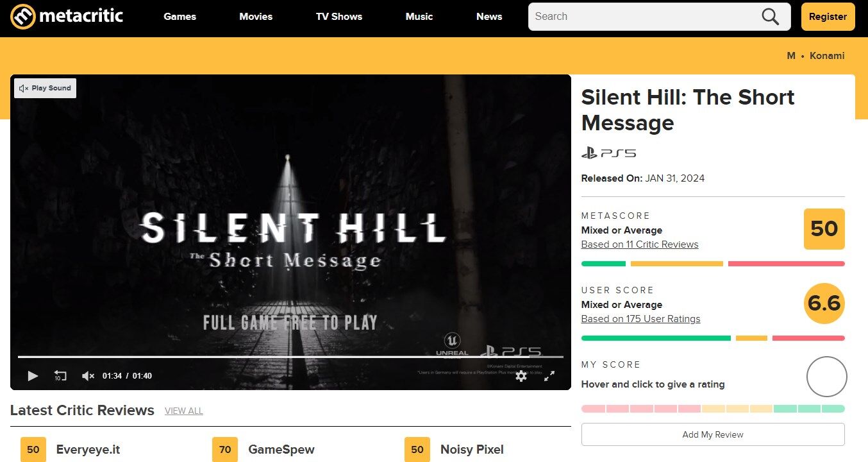Open the Music menu

[419, 17]
